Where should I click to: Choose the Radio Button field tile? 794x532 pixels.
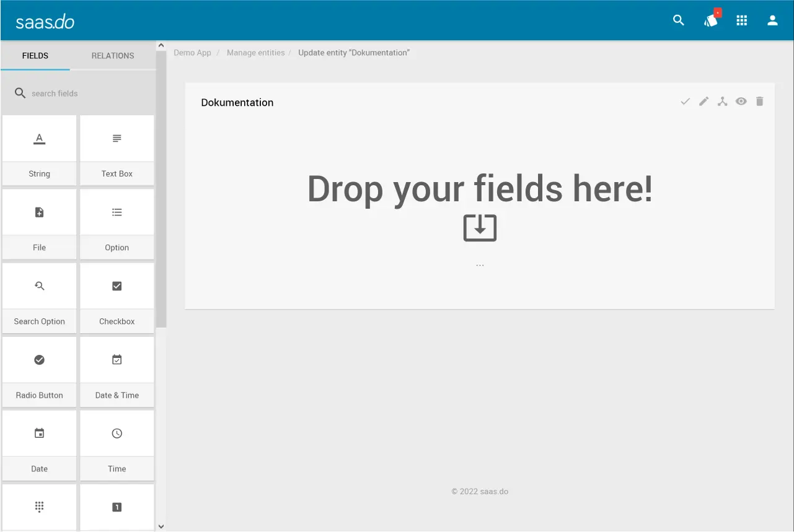point(39,371)
